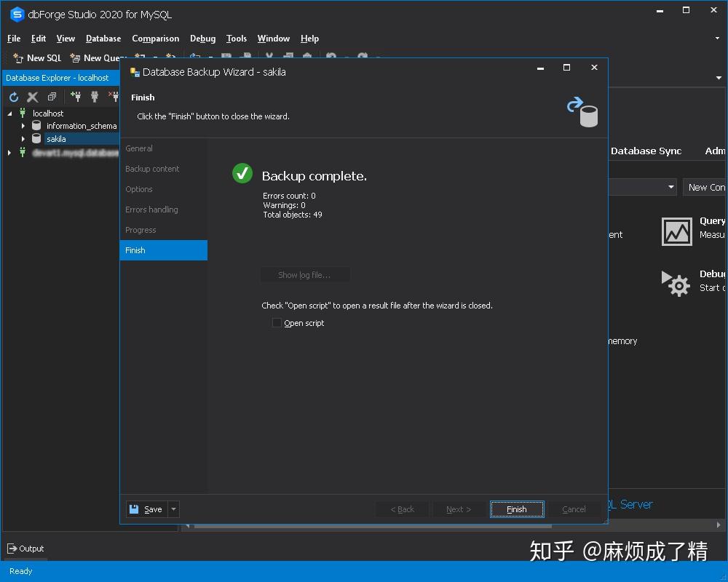Open the Output panel at the bottom
The width and height of the screenshot is (728, 582).
[25, 549]
